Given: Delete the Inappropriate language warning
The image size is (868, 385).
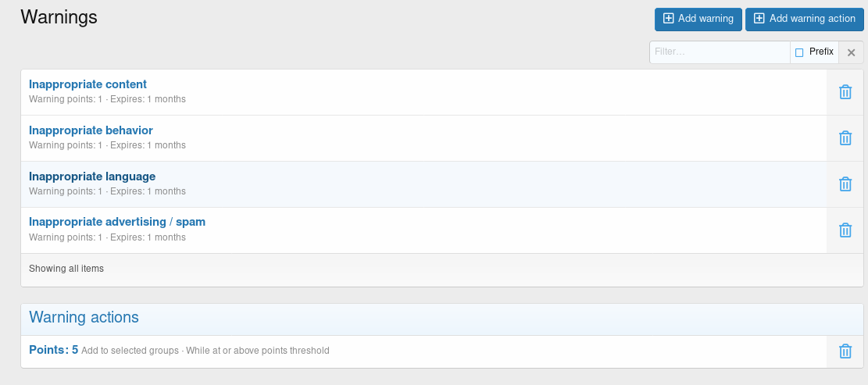Looking at the screenshot, I should 845,184.
